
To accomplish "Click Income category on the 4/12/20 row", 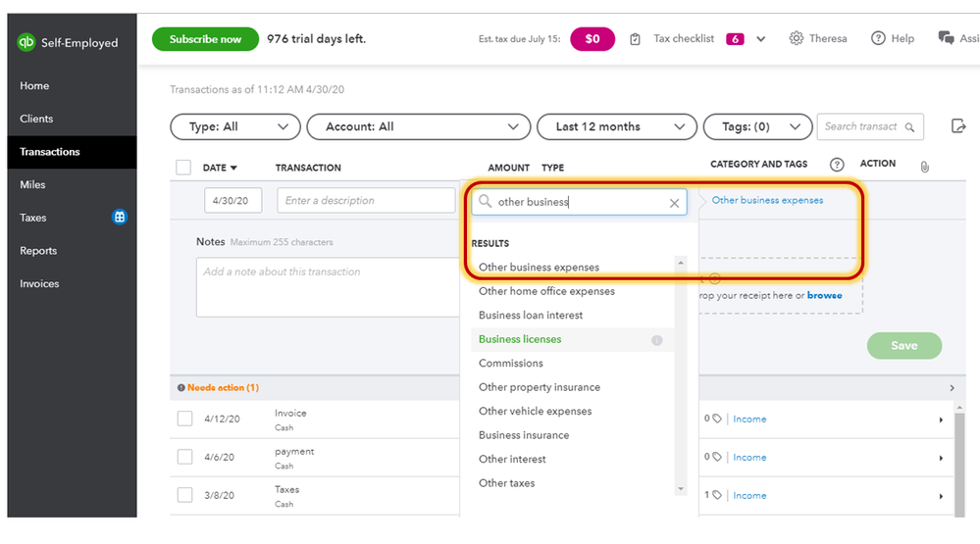I will pos(749,420).
